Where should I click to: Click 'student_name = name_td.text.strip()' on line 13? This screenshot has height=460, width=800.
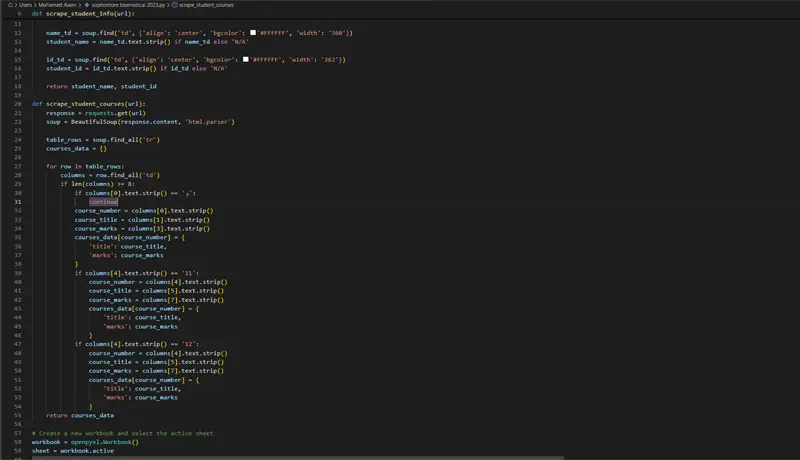tap(108, 42)
